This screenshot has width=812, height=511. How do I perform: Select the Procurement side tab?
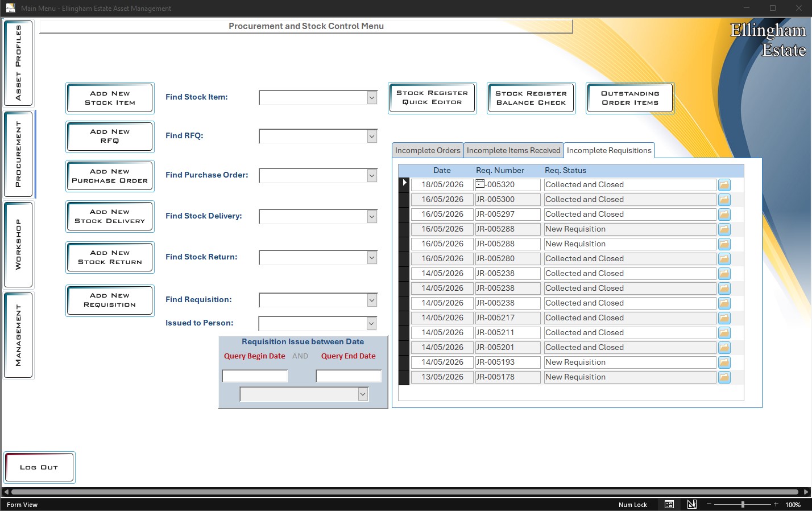click(x=18, y=154)
